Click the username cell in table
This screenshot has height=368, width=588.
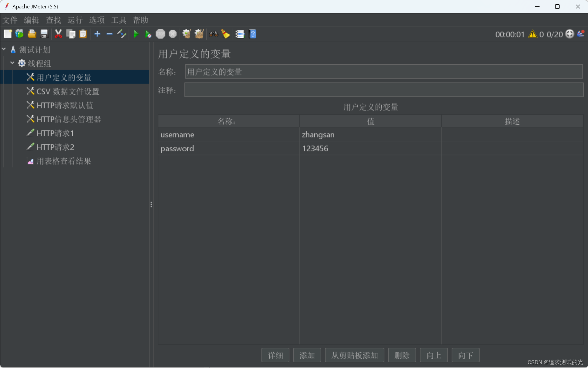[229, 135]
